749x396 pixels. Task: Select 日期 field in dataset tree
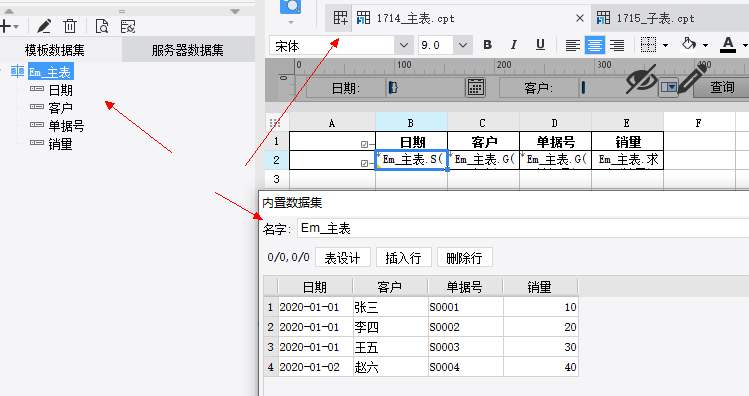[61, 90]
